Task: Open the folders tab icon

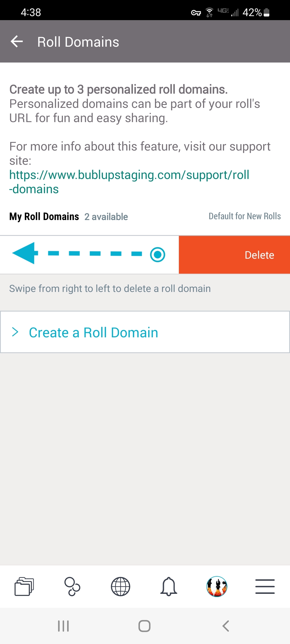Action: coord(24,586)
